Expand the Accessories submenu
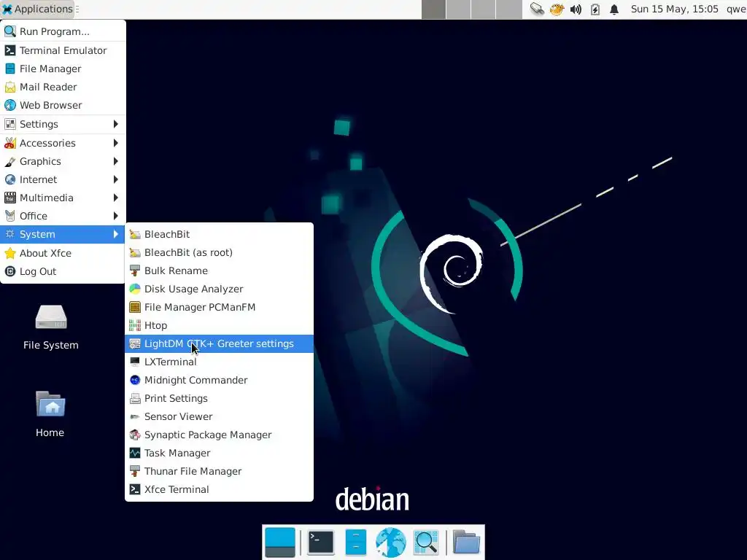Viewport: 747px width, 560px height. 63,143
